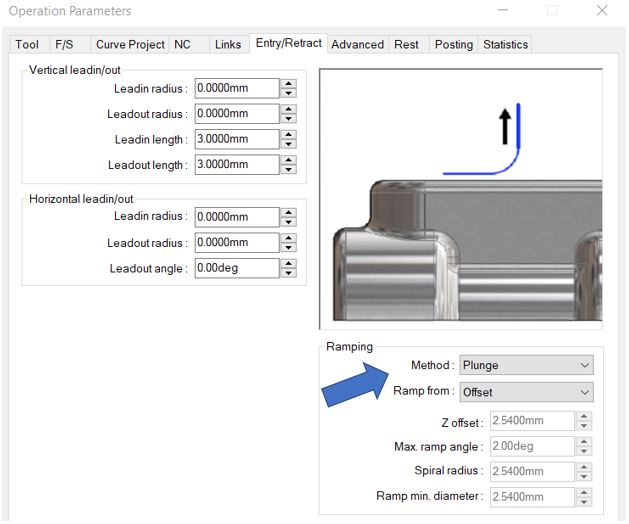
Task: Click the horizontal Leadout radius field
Action: click(237, 242)
